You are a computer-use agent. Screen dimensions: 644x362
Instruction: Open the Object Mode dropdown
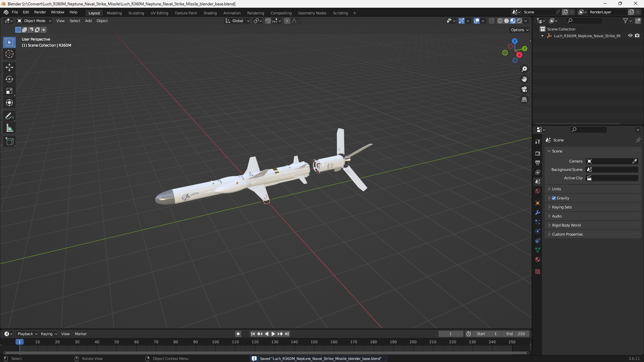[x=34, y=21]
